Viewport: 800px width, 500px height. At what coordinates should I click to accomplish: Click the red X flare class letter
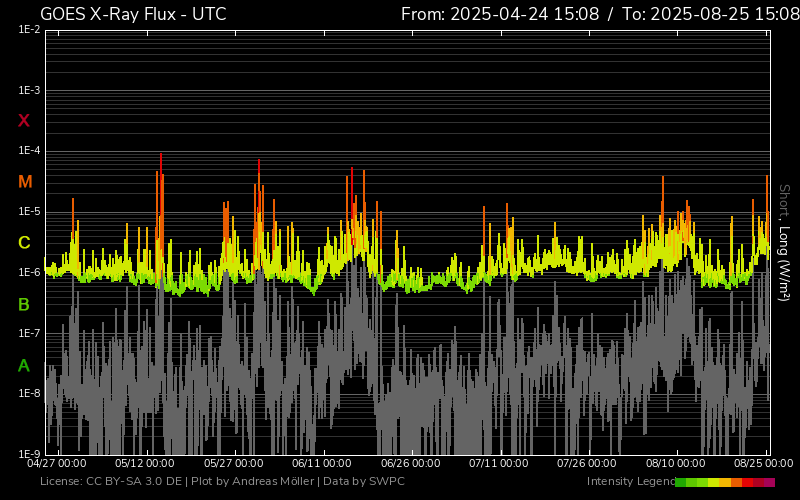coord(24,121)
